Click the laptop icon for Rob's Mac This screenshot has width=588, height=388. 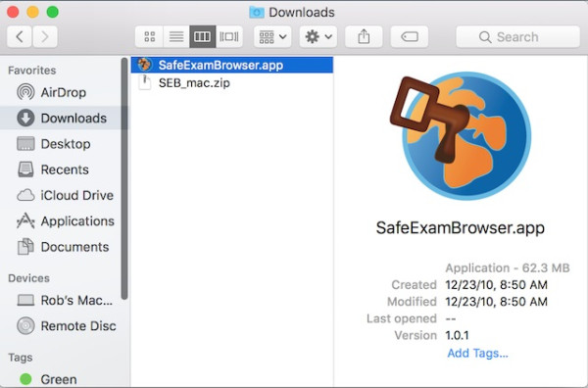click(25, 300)
